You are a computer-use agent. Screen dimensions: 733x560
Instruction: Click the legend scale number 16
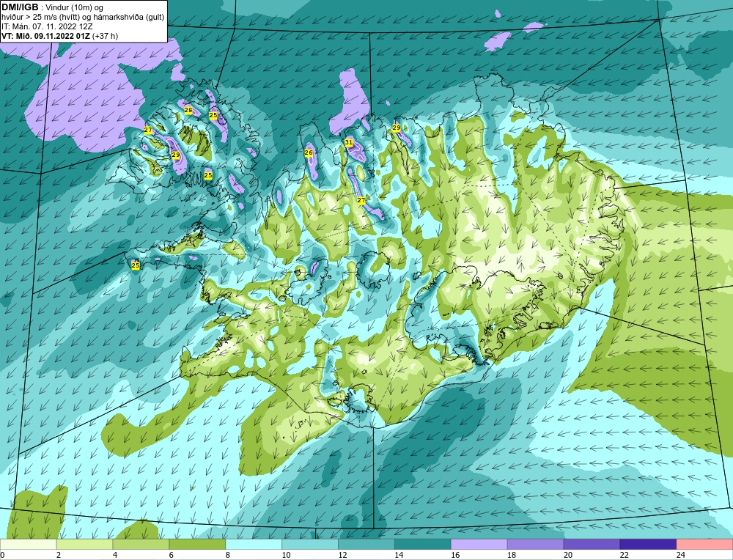[x=455, y=555]
